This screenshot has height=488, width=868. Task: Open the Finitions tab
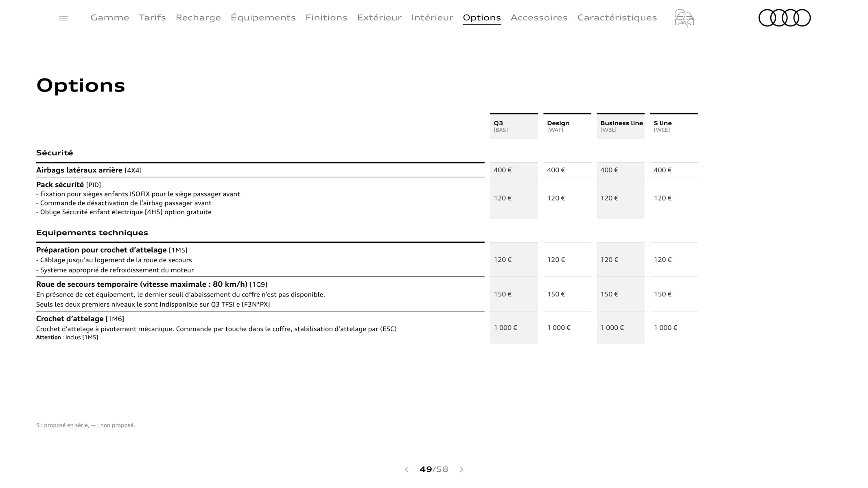(x=326, y=17)
